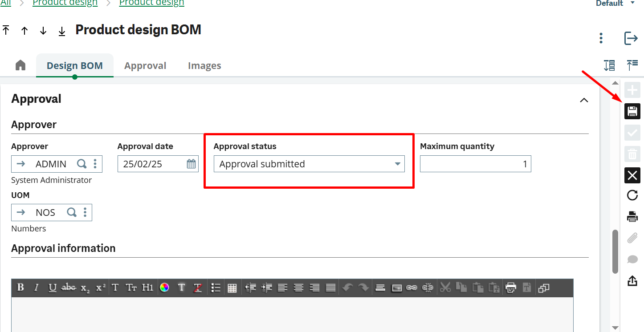Click the Export upload icon in sidebar
This screenshot has height=332, width=644.
click(632, 281)
